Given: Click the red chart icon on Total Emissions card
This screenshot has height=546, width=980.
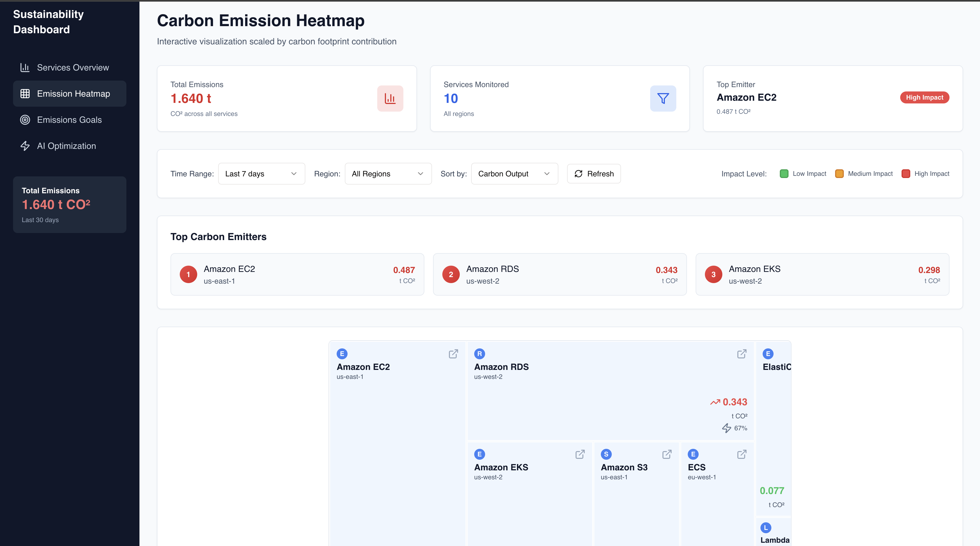Looking at the screenshot, I should 390,98.
